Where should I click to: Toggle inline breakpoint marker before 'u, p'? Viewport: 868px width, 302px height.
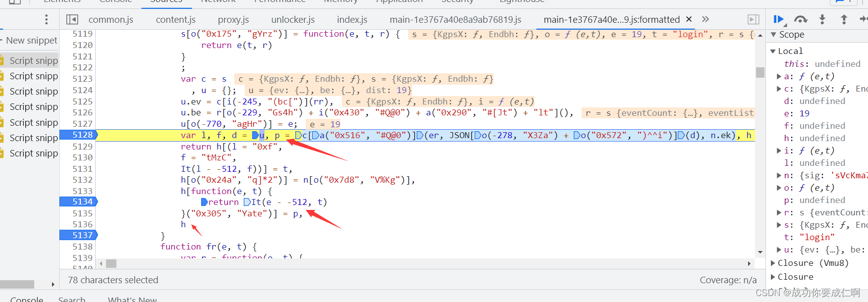255,135
